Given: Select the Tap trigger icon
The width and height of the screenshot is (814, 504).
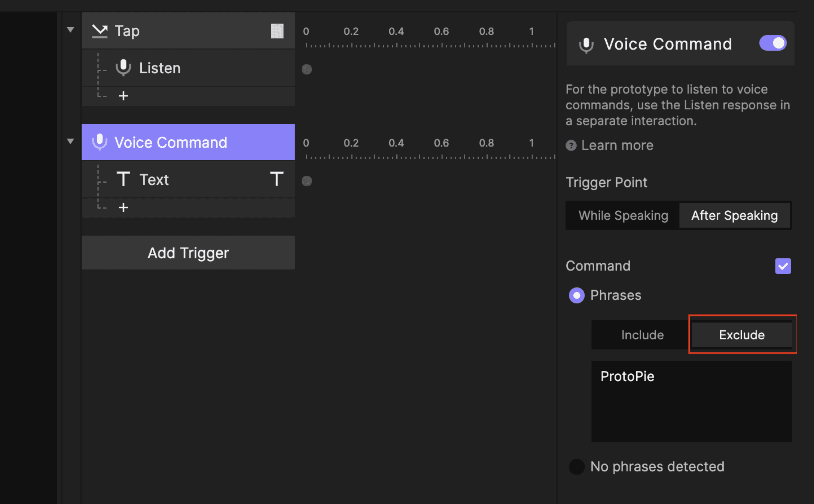Looking at the screenshot, I should pos(100,31).
